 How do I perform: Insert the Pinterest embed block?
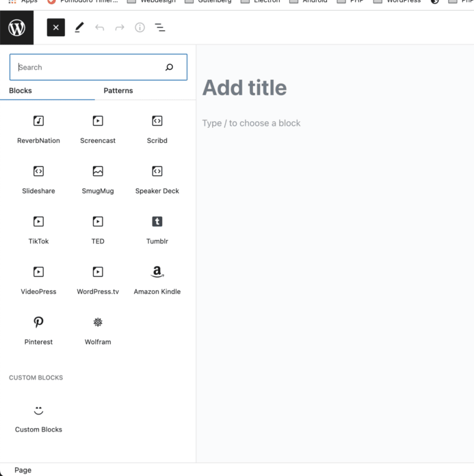(x=39, y=331)
